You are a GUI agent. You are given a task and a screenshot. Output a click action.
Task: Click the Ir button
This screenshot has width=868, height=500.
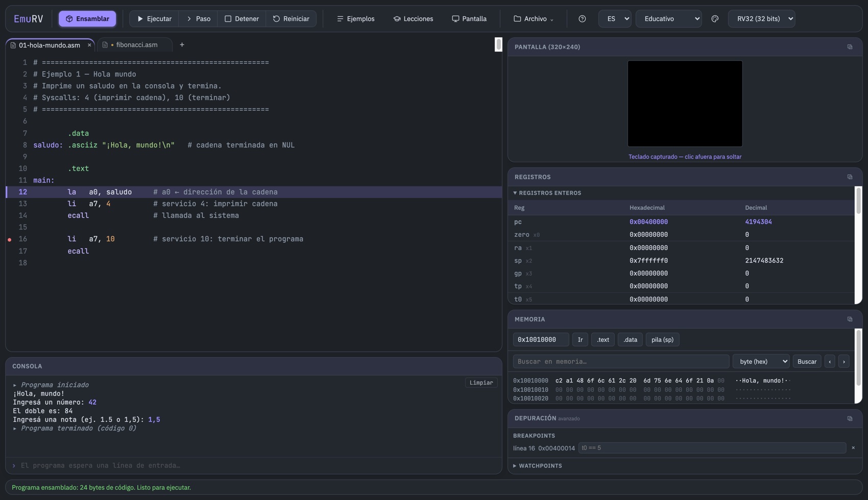pos(580,340)
